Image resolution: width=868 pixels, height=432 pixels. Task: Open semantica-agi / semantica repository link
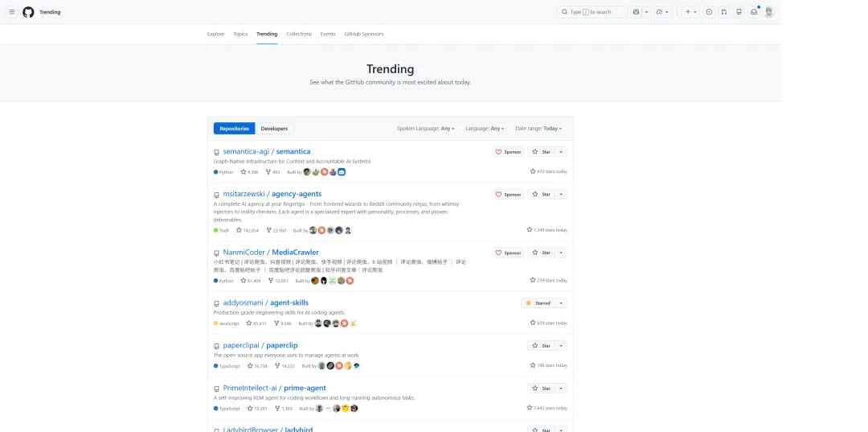[x=266, y=152]
